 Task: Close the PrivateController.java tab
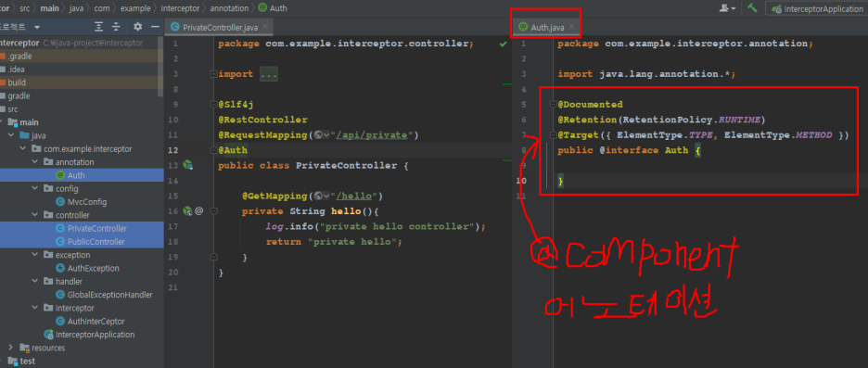click(265, 27)
